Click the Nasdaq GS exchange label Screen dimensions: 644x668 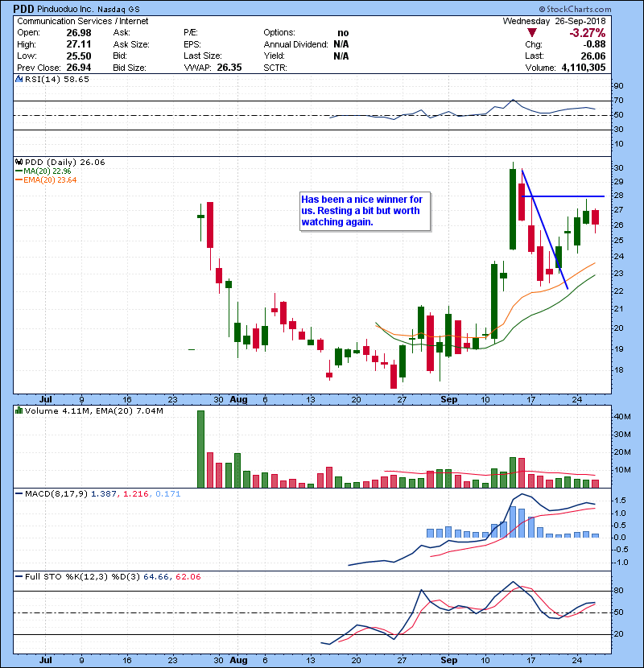click(x=118, y=10)
